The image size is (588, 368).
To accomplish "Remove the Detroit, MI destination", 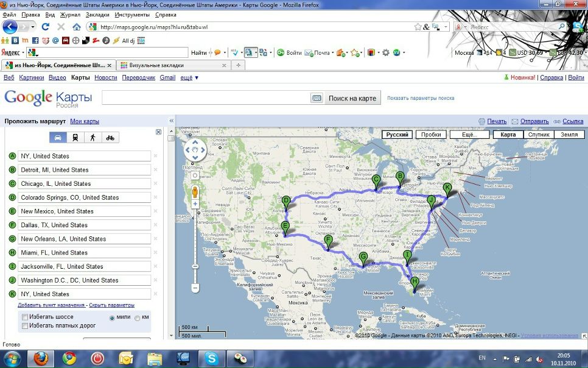I will click(155, 170).
